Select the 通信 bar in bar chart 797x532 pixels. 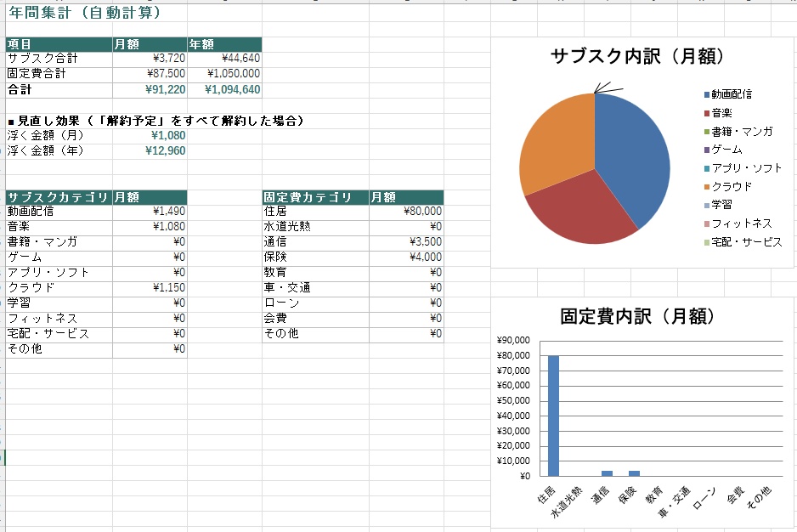[x=607, y=473]
